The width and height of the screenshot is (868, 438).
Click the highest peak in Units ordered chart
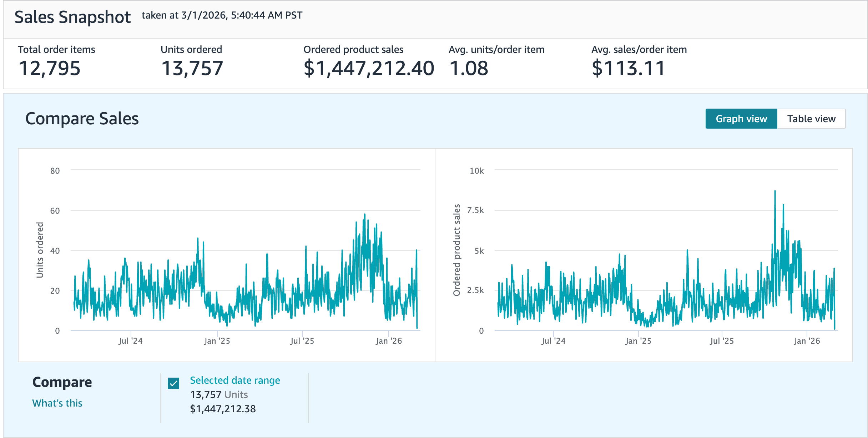click(x=364, y=215)
